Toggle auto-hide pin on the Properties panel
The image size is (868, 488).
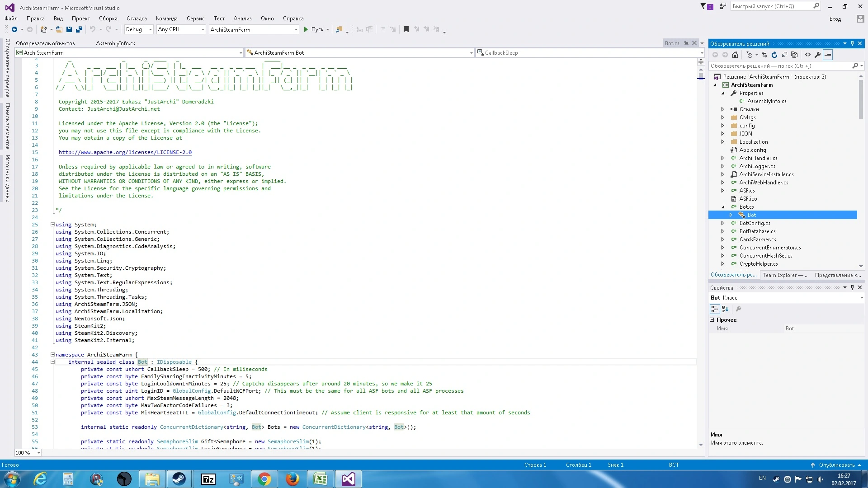[x=852, y=287]
